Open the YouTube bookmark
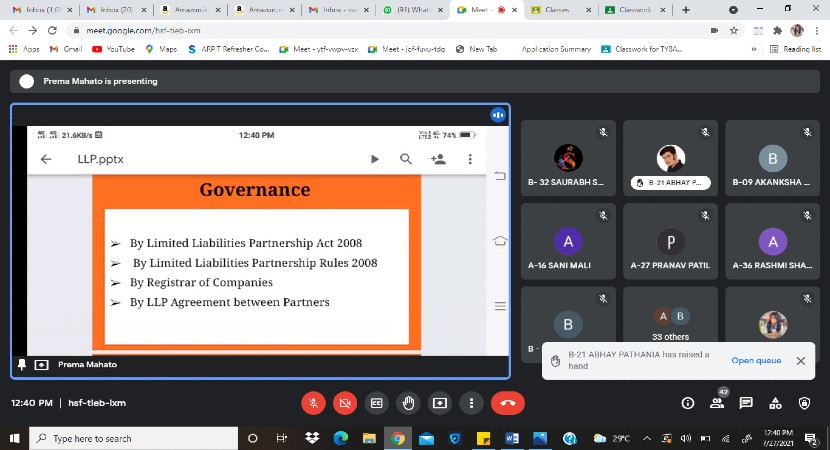830x450 pixels. pos(114,48)
